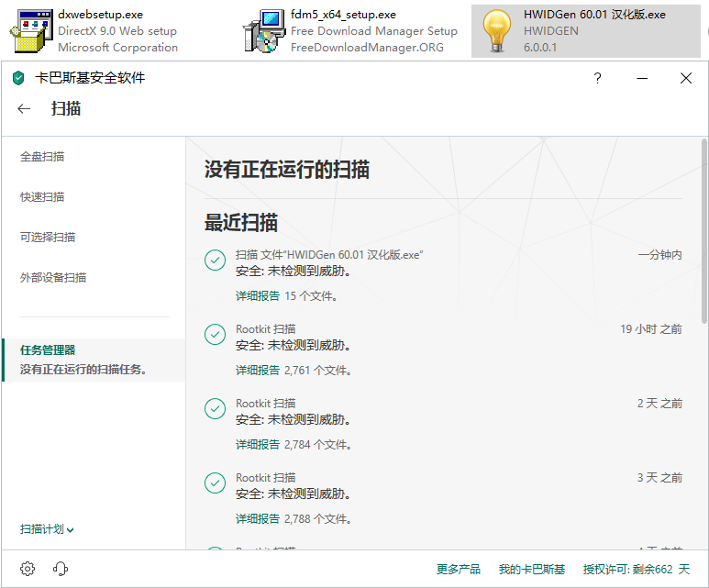Click the checkmark beside the 19-hours-ago Rootkit scan
Screen dimensions: 709x588
point(216,334)
